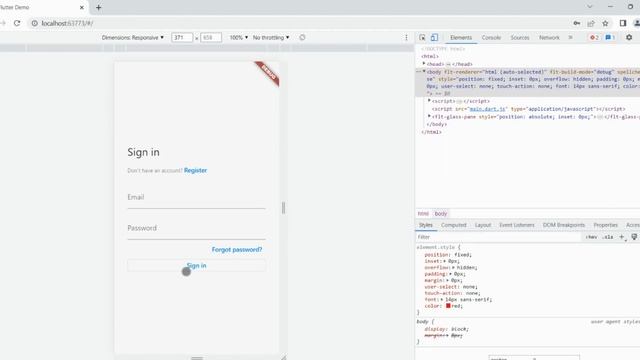
Task: Open the Layout tab
Action: click(483, 225)
